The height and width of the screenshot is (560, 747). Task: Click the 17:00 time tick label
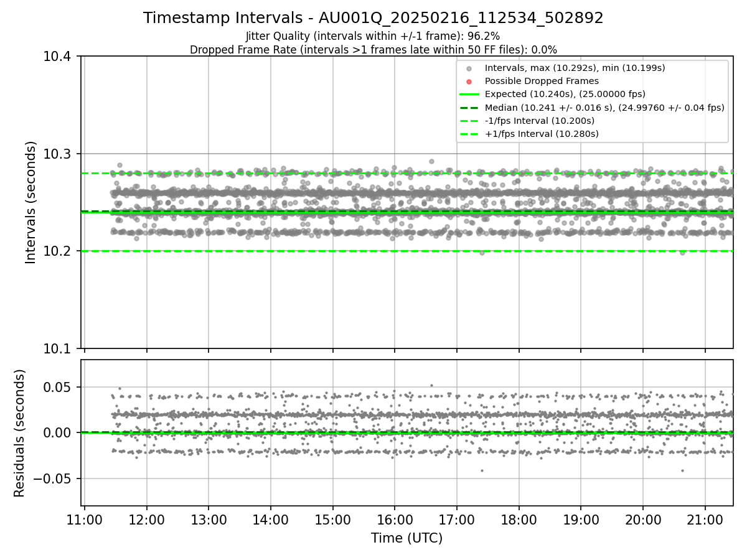click(x=457, y=519)
